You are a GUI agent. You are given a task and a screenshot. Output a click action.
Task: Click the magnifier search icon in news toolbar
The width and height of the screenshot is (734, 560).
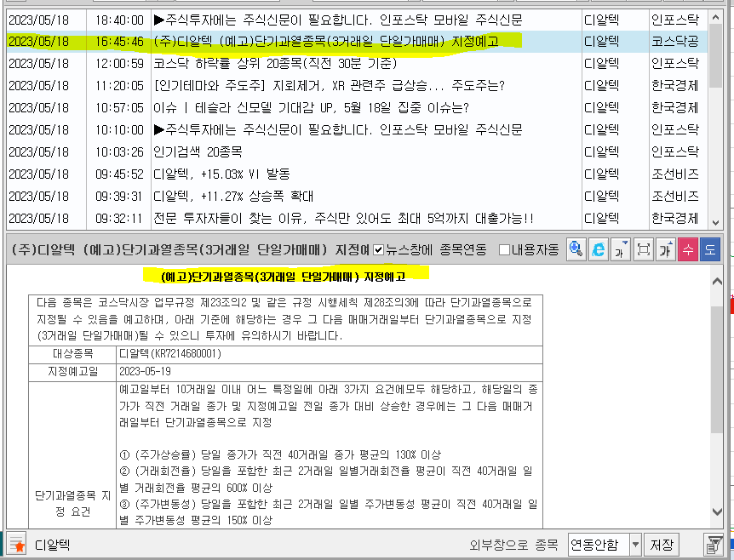(x=576, y=249)
